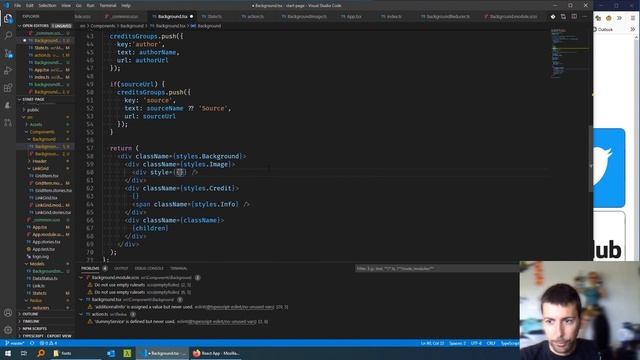Select the Terminal panel tab
This screenshot has height=360, width=640.
coord(179,269)
